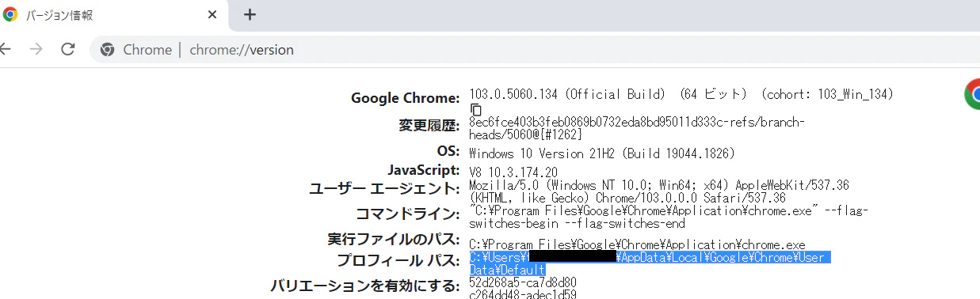Copy version string using copy icon
Viewport: 980px width, 299px height.
coord(475,109)
